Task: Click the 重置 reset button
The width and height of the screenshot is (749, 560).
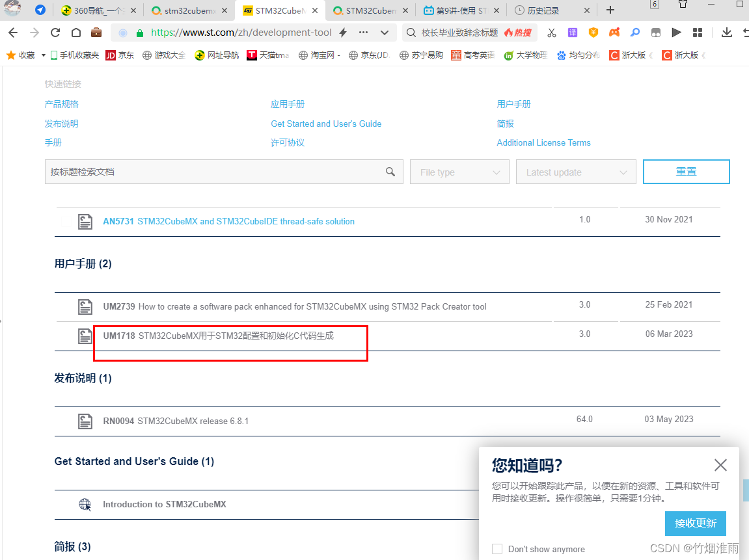Action: point(687,172)
